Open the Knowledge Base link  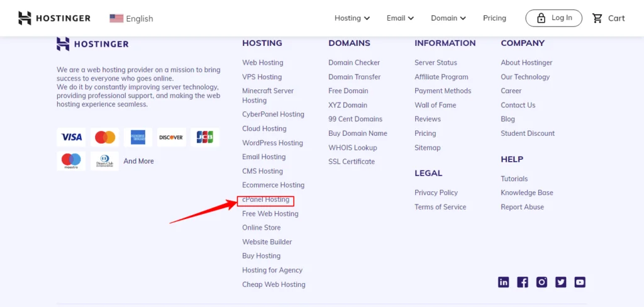(526, 193)
